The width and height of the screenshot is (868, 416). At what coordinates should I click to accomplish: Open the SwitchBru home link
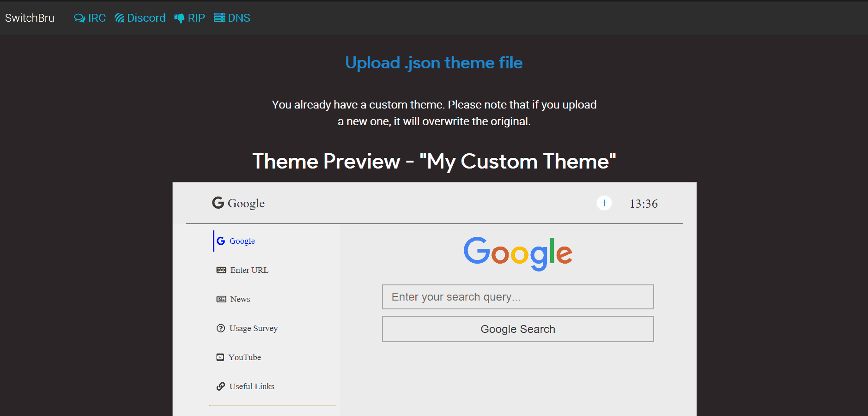pos(30,18)
